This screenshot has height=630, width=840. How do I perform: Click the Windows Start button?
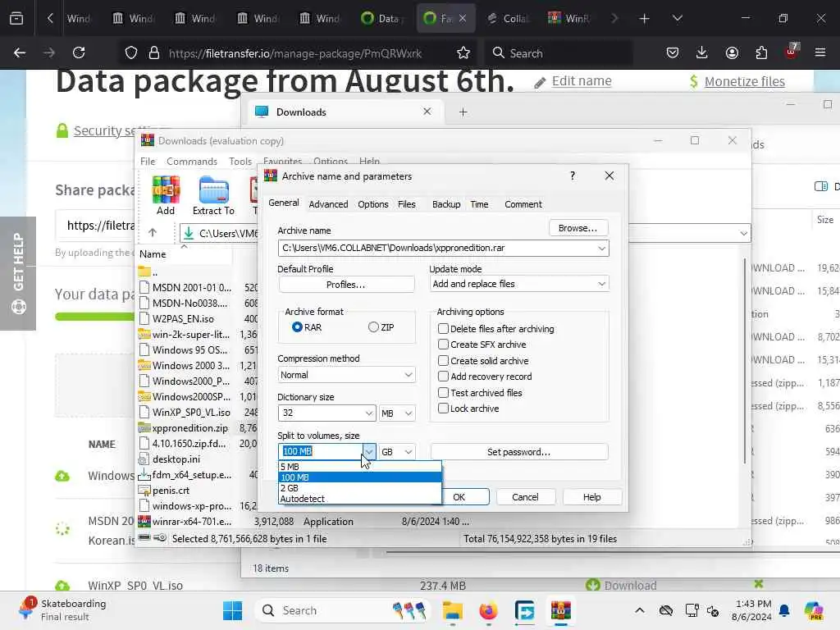click(232, 610)
